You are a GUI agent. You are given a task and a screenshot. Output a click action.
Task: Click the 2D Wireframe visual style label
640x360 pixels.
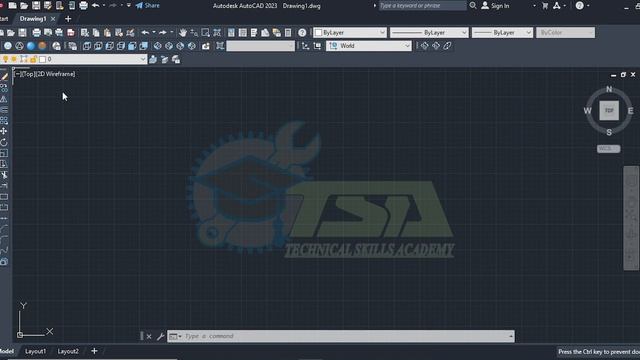point(55,74)
